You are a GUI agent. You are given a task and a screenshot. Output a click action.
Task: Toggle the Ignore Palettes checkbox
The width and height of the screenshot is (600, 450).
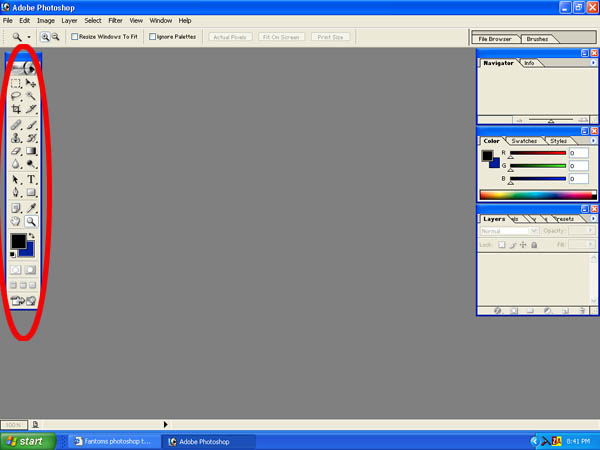(x=152, y=36)
